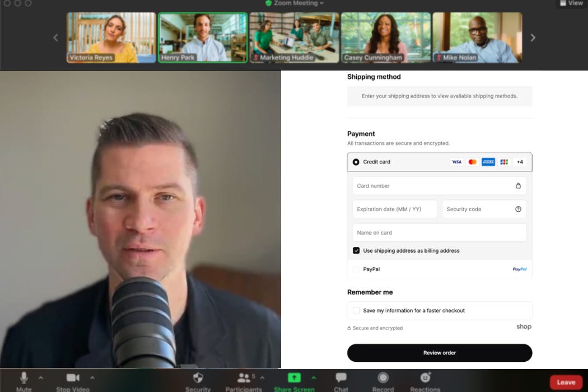Click the speaker's main video feed
Image resolution: width=588 pixels, height=392 pixels.
point(140,220)
